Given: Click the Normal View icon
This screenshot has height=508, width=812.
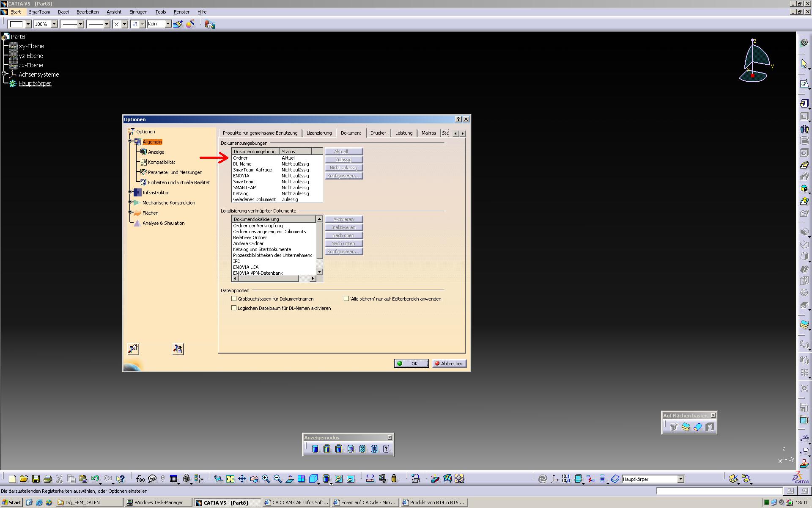Looking at the screenshot, I should coord(290,479).
